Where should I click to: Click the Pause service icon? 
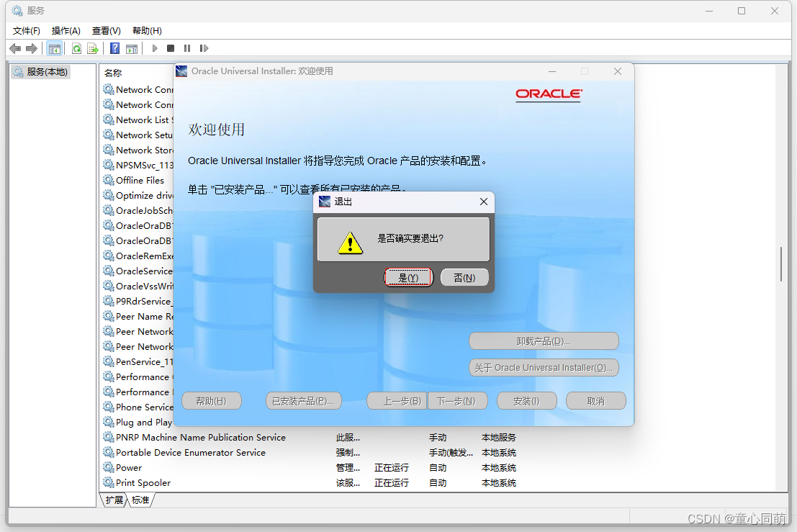[187, 48]
